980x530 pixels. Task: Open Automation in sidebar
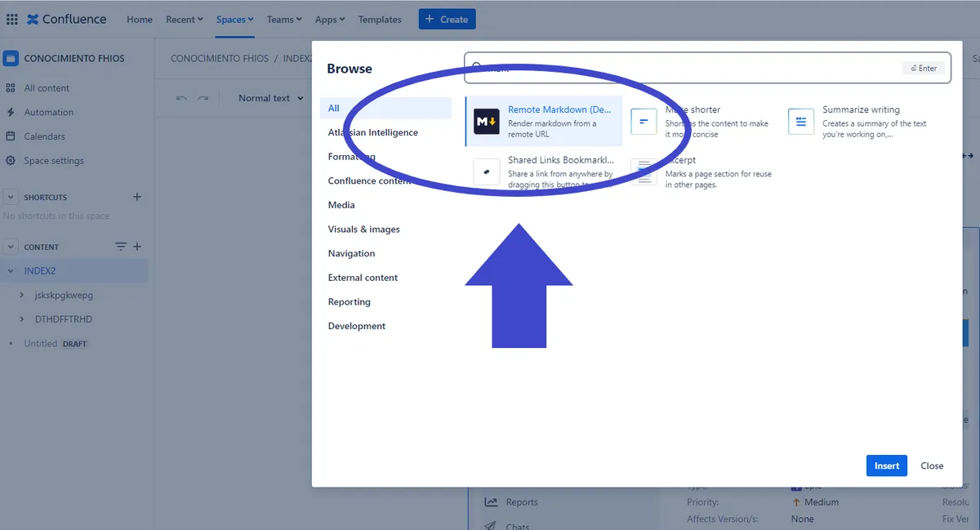[48, 112]
